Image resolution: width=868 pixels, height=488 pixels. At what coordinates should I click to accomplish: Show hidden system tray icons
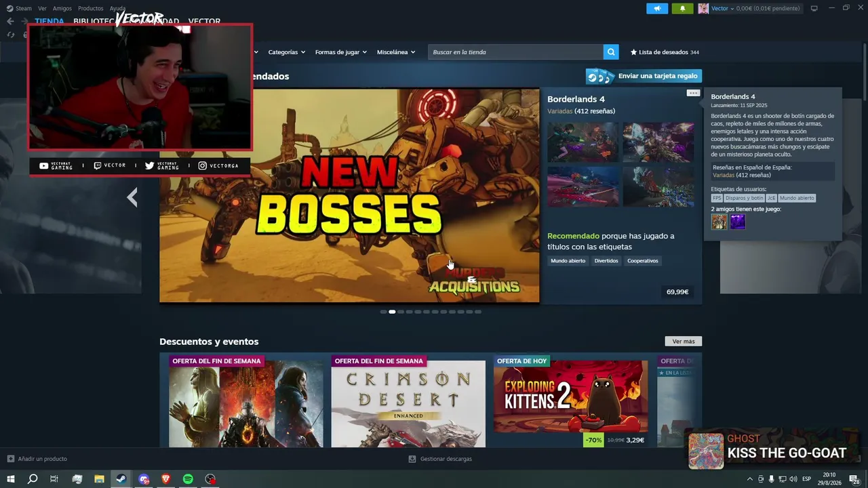pos(749,479)
